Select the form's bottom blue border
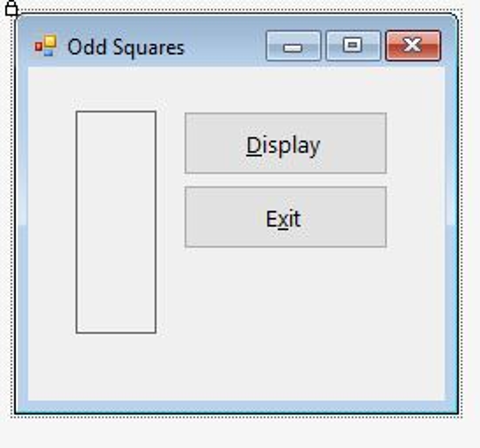Image resolution: width=480 pixels, height=448 pixels. pos(237,406)
